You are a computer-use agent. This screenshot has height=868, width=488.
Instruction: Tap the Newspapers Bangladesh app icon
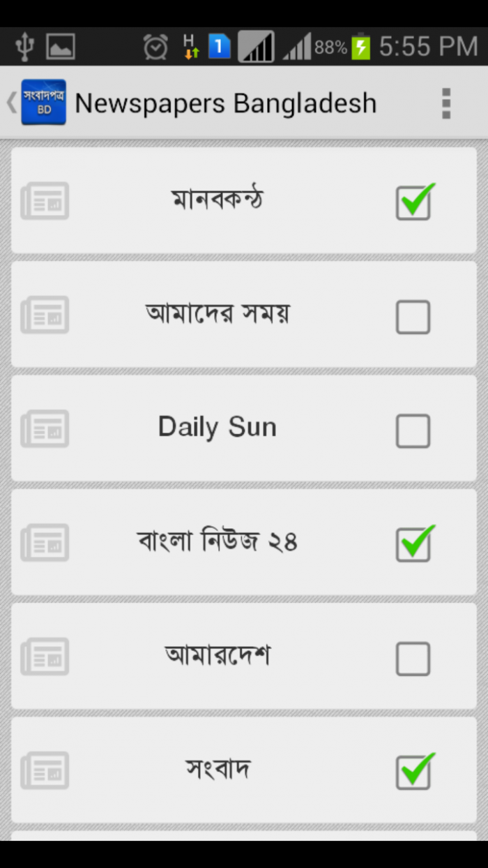pos(43,103)
